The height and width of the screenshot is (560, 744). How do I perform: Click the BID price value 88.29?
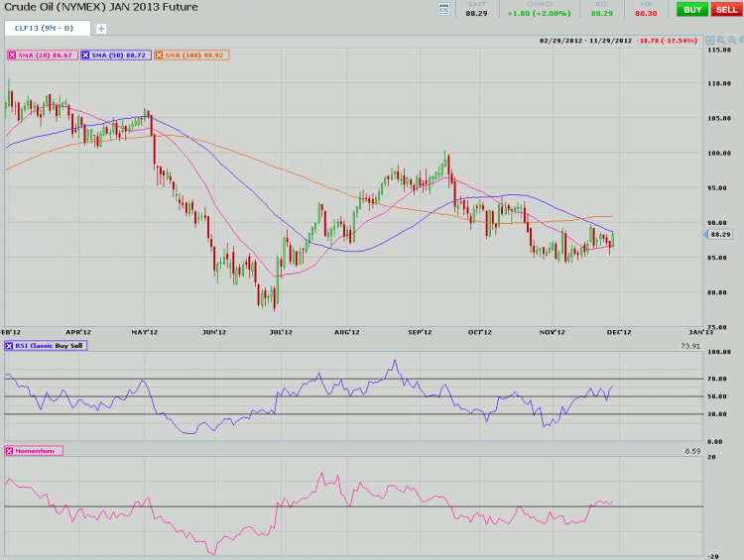click(601, 13)
